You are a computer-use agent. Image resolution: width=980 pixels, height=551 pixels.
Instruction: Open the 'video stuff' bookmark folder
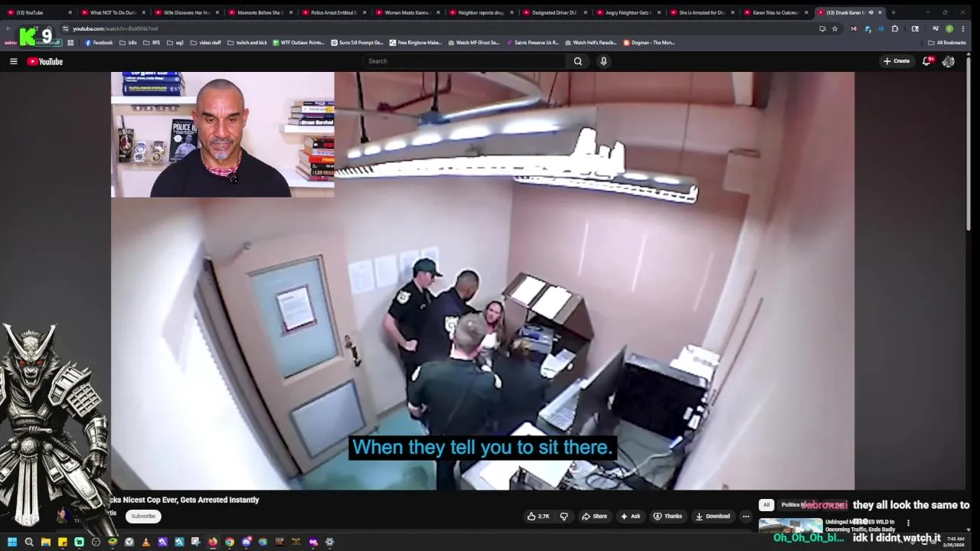[x=206, y=43]
